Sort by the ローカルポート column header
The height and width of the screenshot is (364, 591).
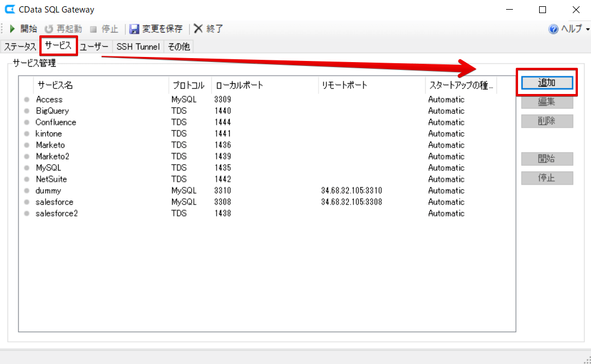265,85
